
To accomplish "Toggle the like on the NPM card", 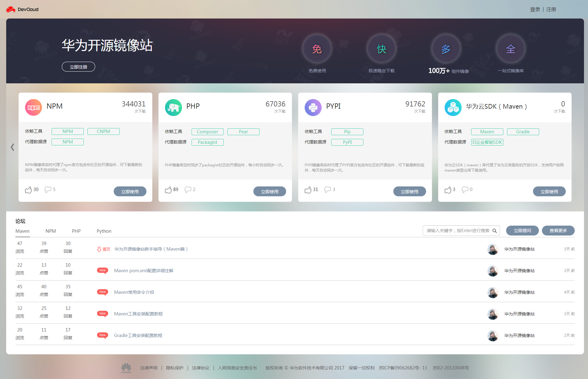I will click(x=28, y=189).
